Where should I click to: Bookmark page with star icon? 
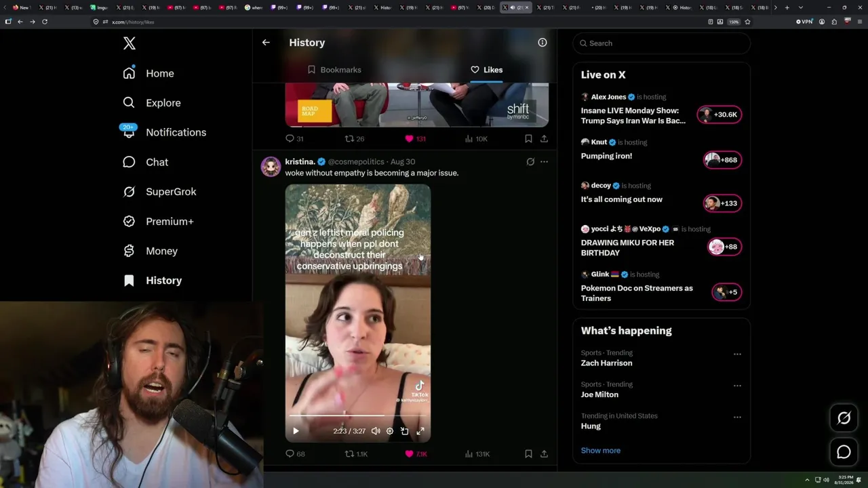coord(747,22)
